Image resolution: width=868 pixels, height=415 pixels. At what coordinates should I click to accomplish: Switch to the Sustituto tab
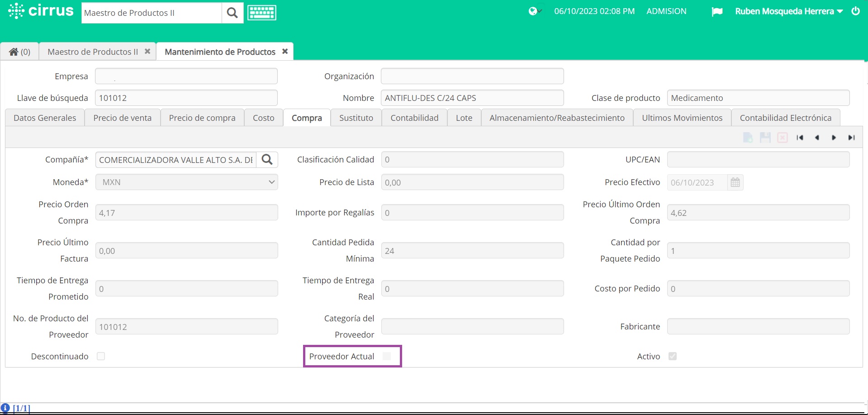pyautogui.click(x=356, y=118)
